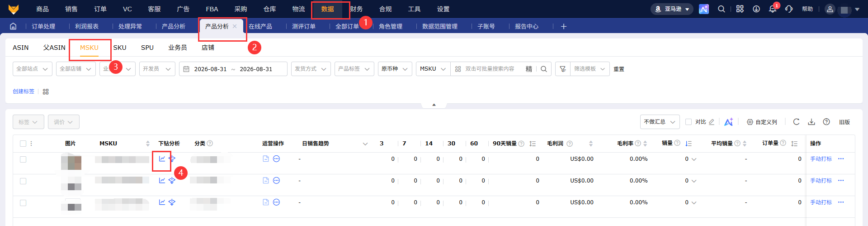Click the blue sort icon on the 销量 column

(689, 144)
